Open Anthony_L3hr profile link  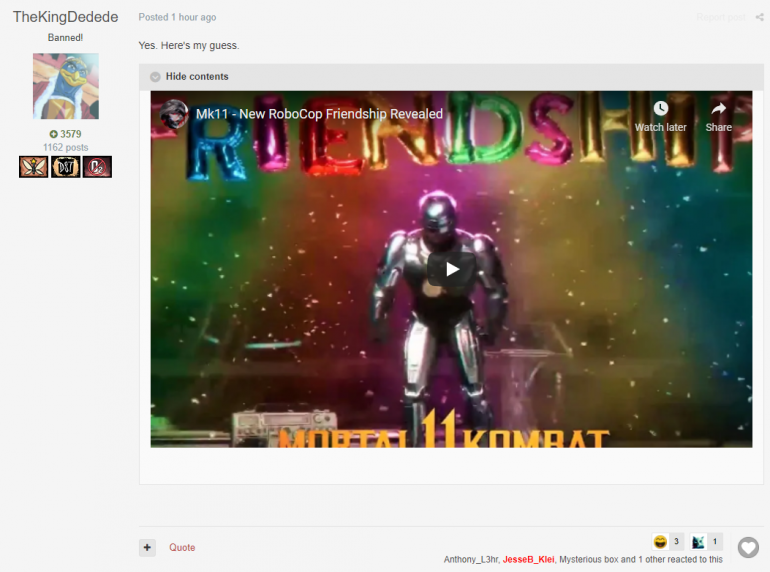(471, 560)
